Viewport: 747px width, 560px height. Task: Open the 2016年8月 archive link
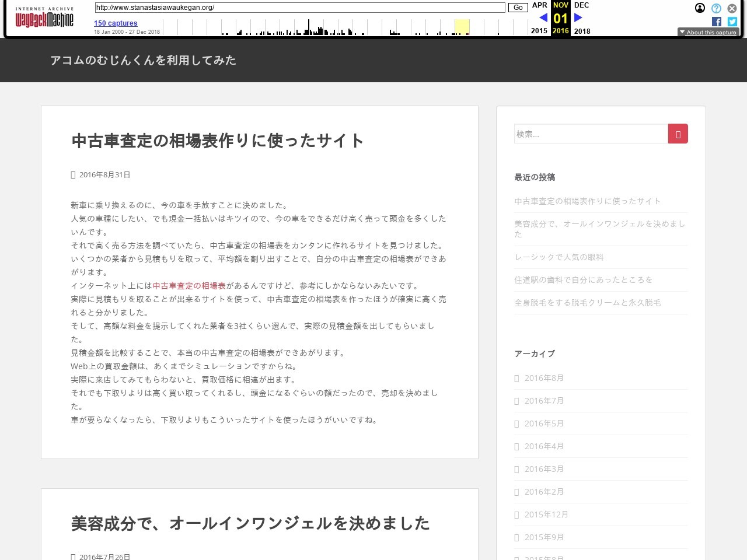click(x=544, y=378)
